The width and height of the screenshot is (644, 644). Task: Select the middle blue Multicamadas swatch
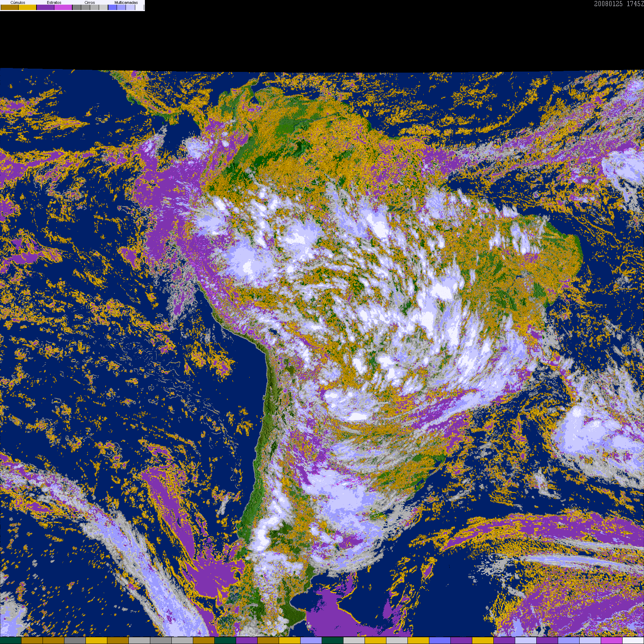(x=121, y=8)
